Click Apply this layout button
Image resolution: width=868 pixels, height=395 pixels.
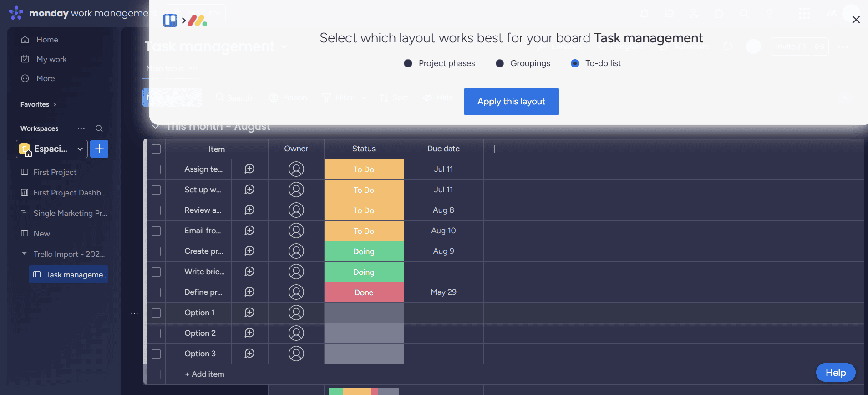pos(511,102)
